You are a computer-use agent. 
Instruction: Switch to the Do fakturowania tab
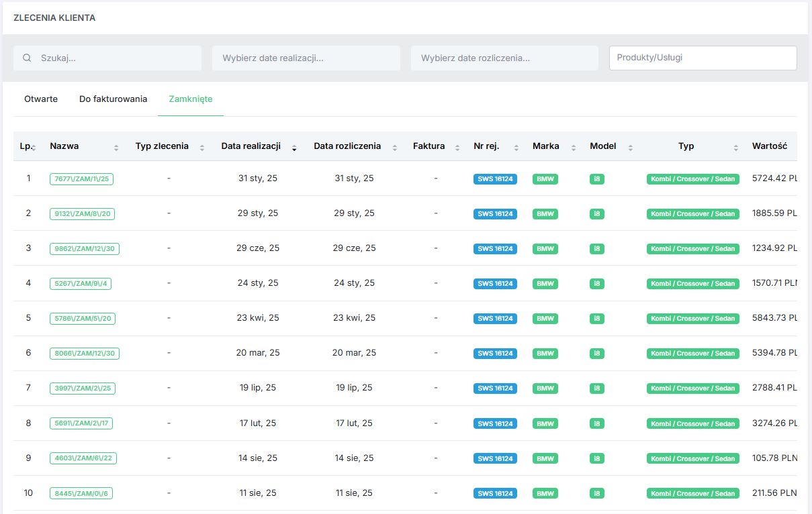[x=113, y=99]
